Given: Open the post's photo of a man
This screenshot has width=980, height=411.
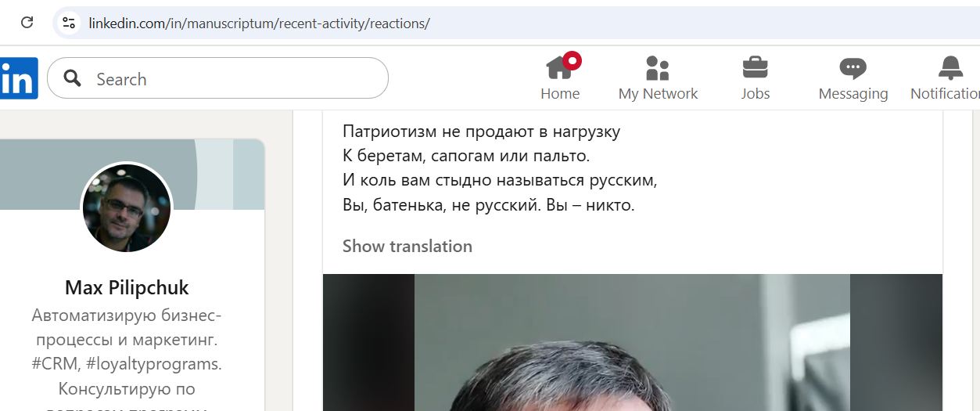Looking at the screenshot, I should tap(632, 342).
